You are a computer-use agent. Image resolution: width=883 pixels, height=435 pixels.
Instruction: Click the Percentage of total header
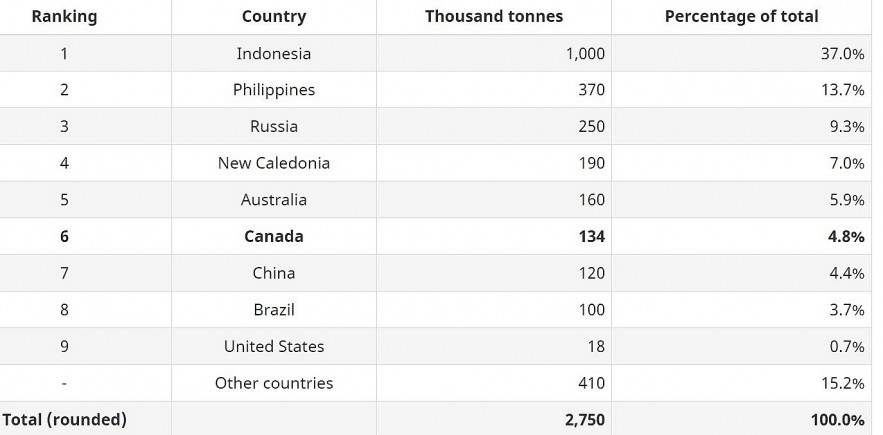(741, 16)
